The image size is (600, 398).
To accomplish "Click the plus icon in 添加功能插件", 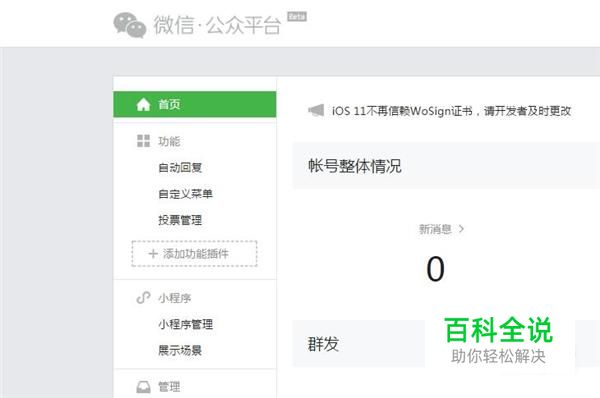I will click(x=153, y=253).
